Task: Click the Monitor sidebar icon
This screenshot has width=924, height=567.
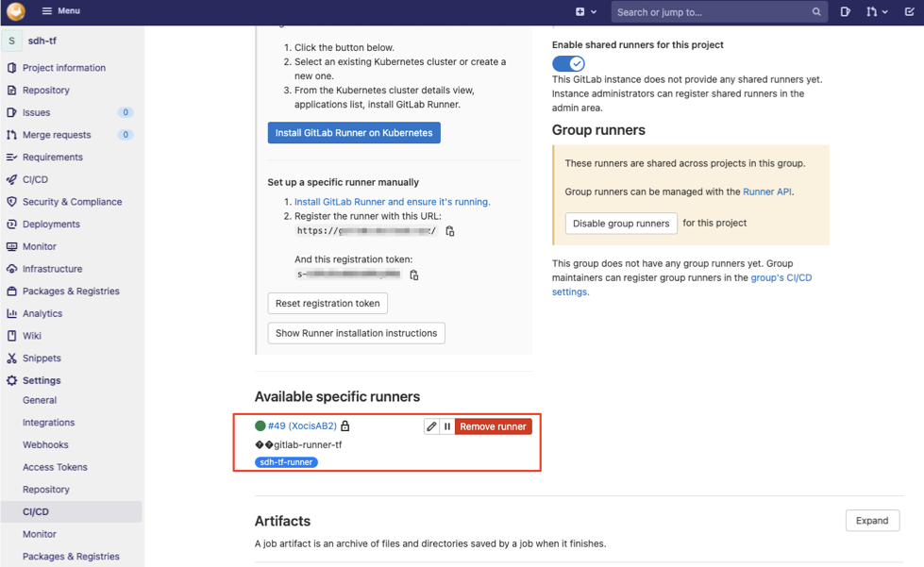Action: [11, 246]
